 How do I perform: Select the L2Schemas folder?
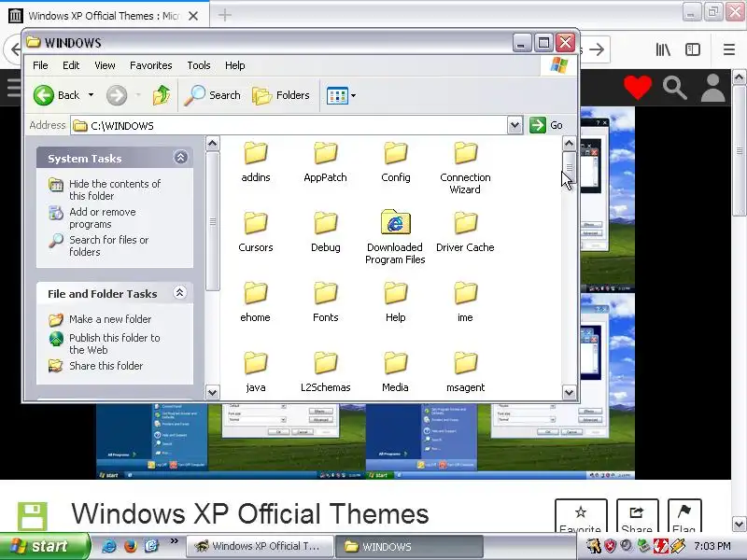pyautogui.click(x=325, y=372)
